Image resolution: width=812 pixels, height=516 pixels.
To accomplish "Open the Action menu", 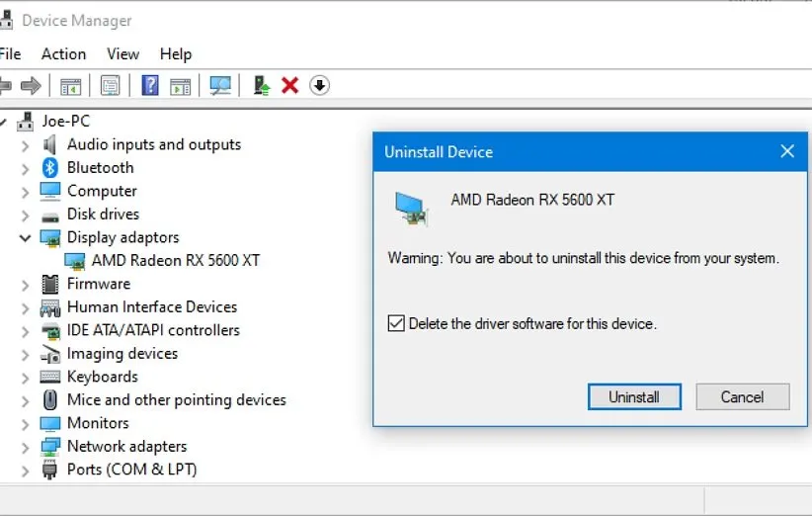I will (x=63, y=54).
